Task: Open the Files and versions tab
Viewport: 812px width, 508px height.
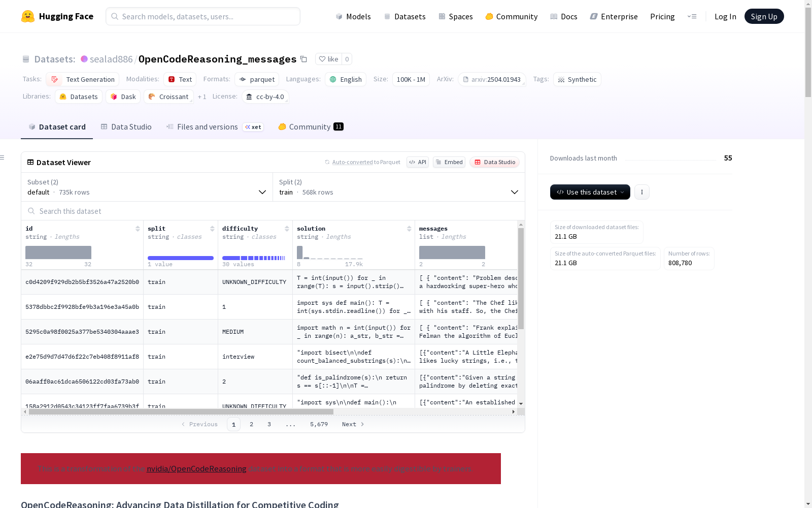Action: [x=215, y=127]
